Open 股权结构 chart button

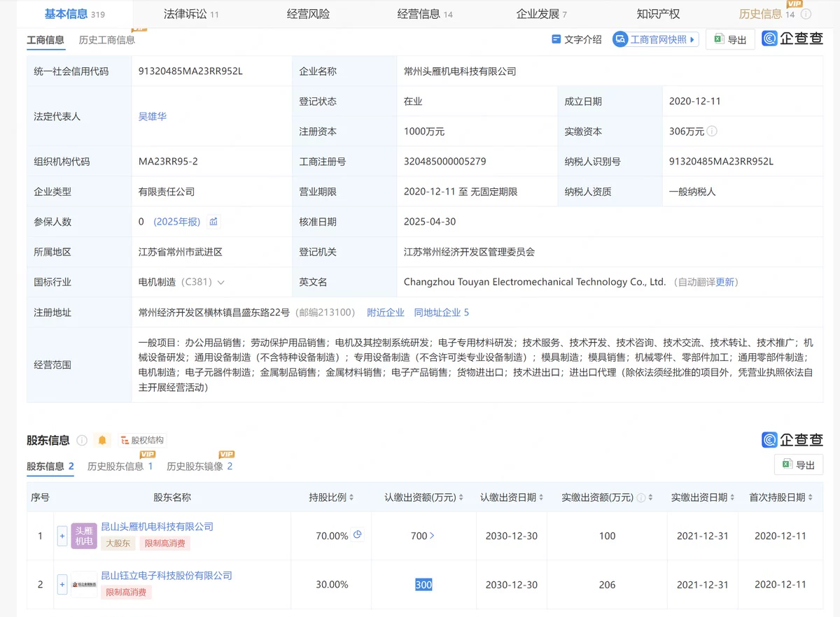tap(142, 440)
